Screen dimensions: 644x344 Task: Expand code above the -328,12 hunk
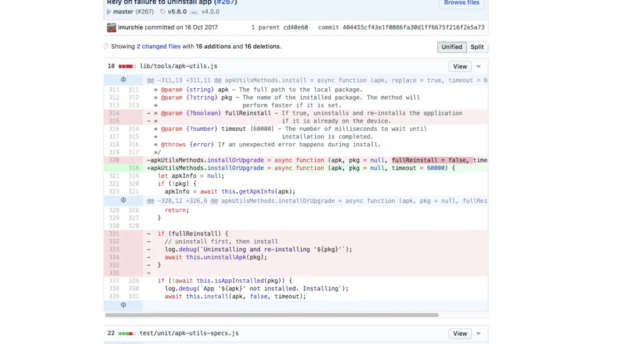coord(123,200)
